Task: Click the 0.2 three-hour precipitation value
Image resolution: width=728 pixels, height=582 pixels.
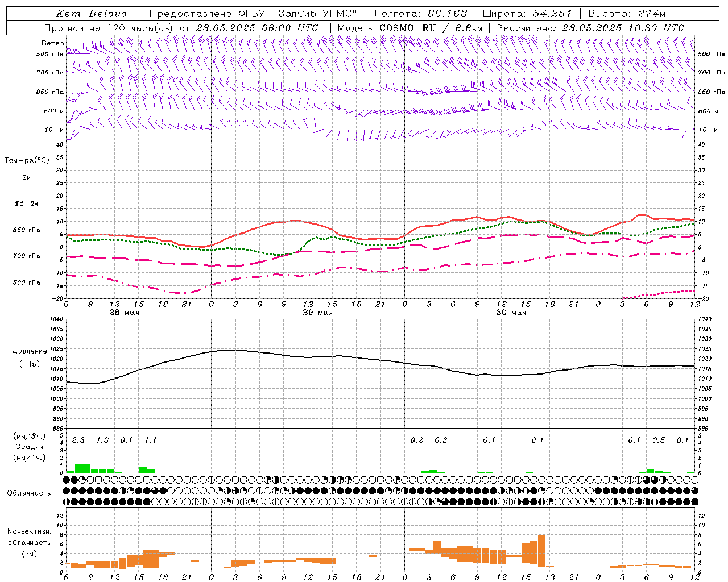Action: (x=417, y=440)
